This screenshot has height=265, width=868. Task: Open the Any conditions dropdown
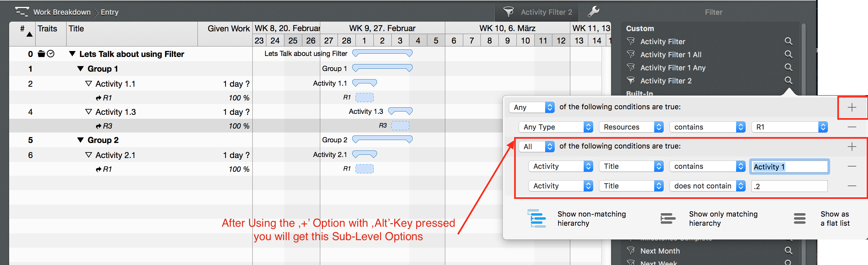(532, 107)
